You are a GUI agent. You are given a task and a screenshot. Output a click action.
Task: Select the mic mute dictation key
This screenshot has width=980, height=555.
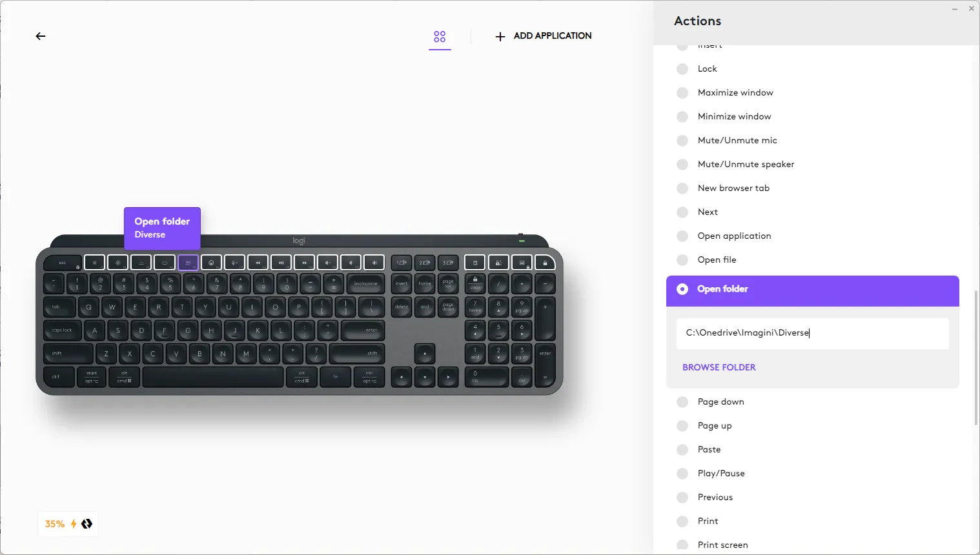[234, 263]
